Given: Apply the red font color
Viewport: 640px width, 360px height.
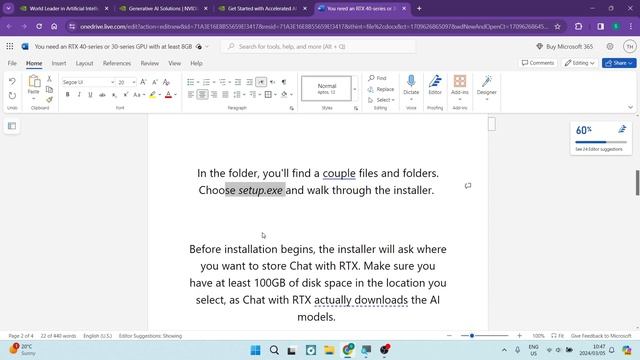Looking at the screenshot, I should click(x=168, y=95).
